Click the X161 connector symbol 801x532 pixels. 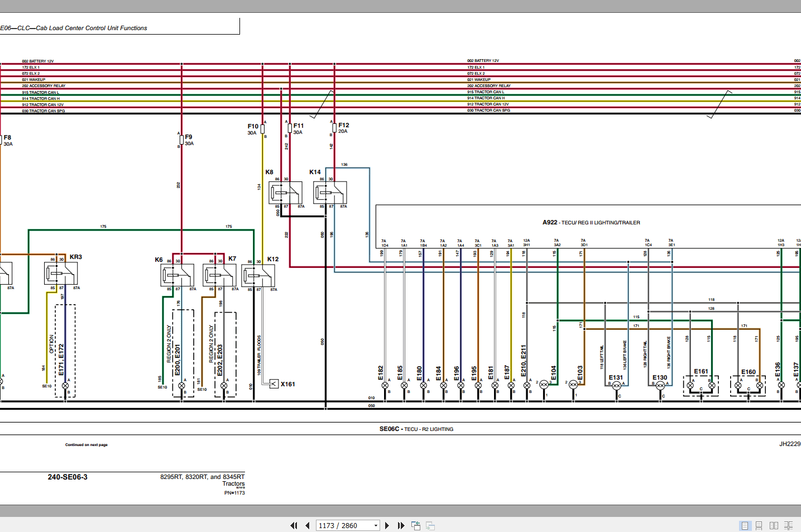(x=274, y=384)
